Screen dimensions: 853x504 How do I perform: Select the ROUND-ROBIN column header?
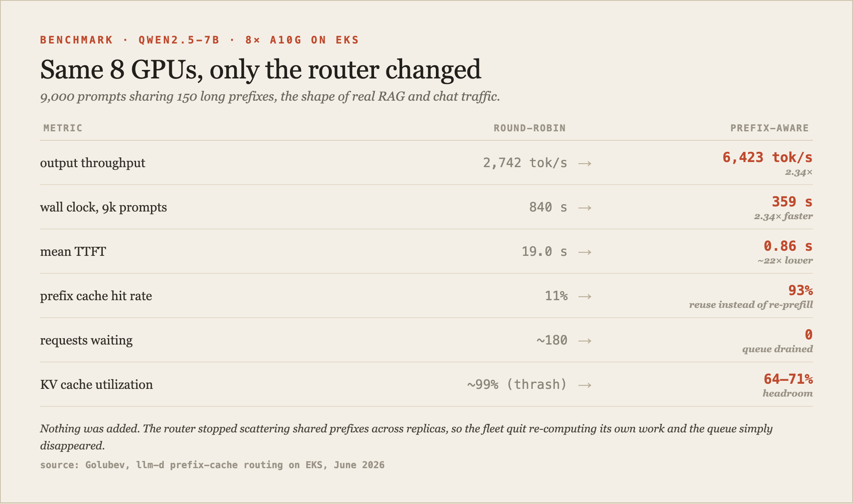pyautogui.click(x=530, y=128)
